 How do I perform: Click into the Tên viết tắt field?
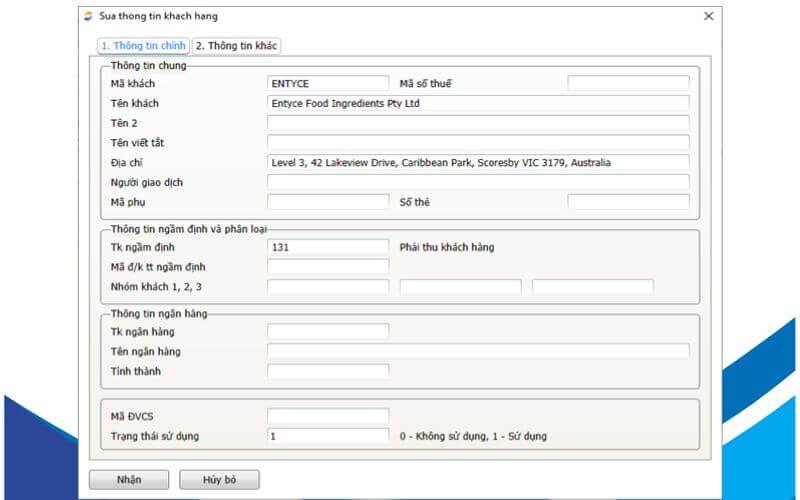point(478,143)
